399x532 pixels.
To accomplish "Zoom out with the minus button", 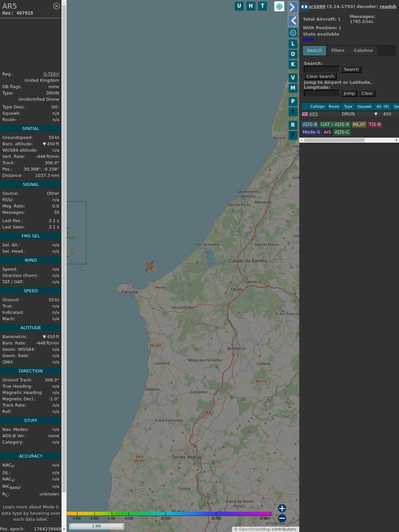I will (x=282, y=518).
